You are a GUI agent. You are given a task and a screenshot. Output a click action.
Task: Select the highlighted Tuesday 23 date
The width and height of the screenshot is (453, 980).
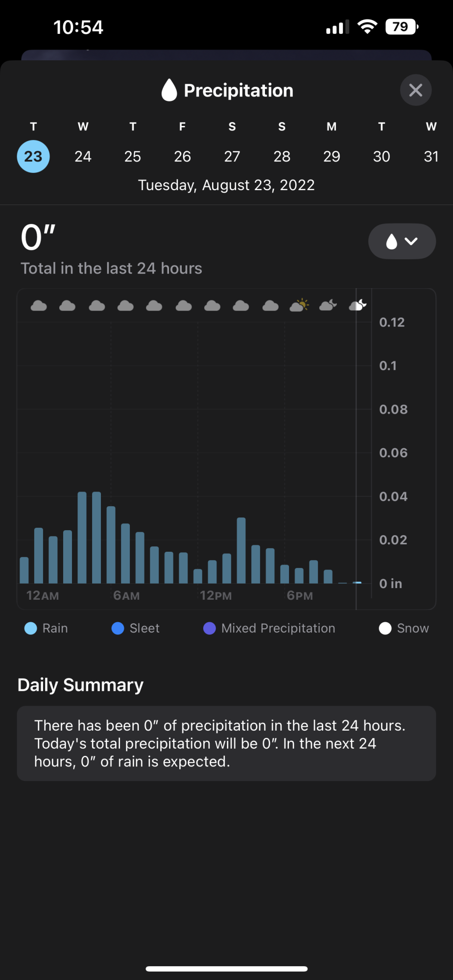pos(33,156)
